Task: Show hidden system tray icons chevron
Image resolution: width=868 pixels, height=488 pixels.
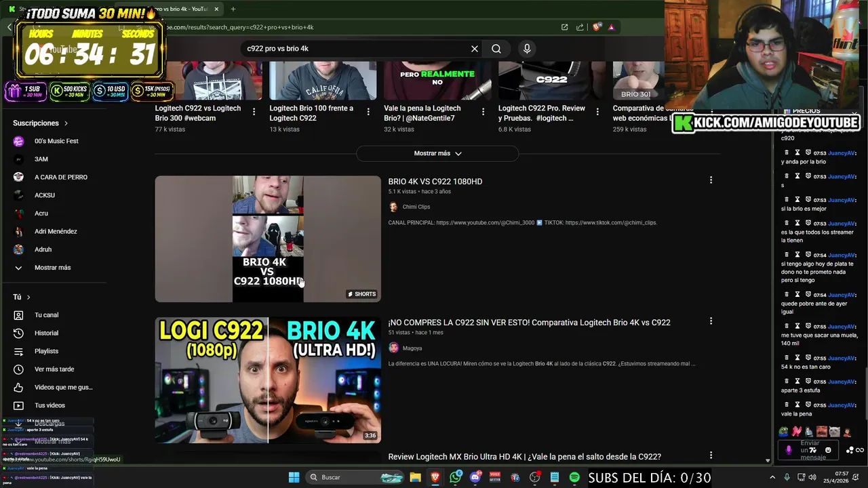Action: 772,477
